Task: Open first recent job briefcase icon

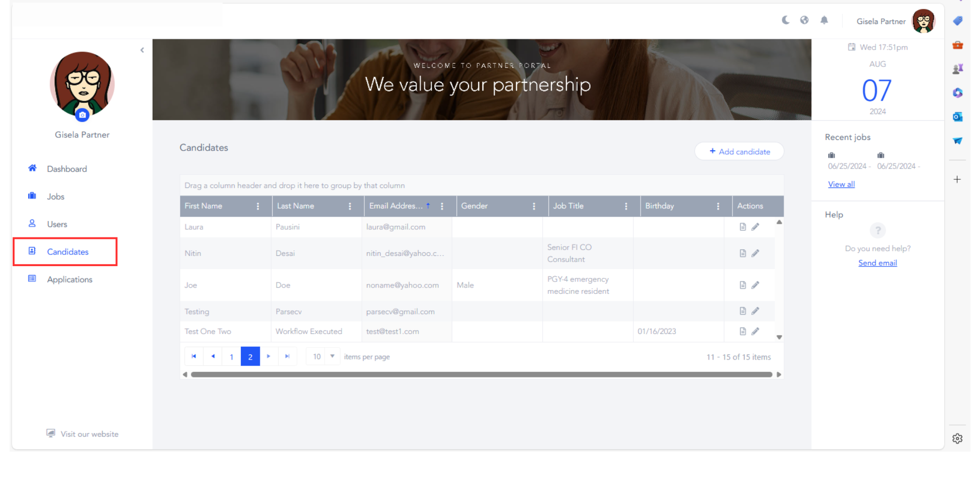Action: 831,155
